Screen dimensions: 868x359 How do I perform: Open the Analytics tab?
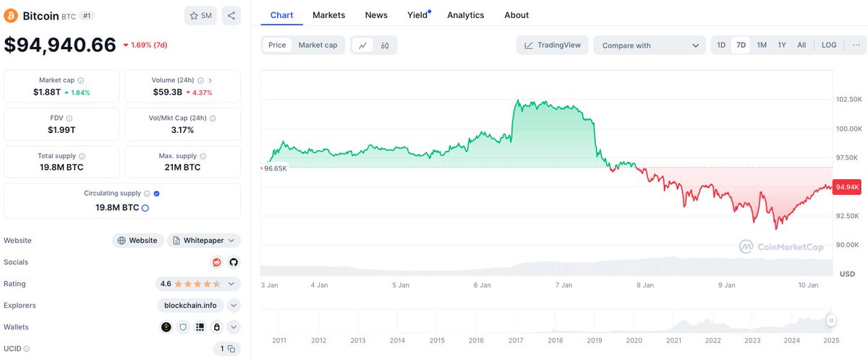pyautogui.click(x=467, y=14)
